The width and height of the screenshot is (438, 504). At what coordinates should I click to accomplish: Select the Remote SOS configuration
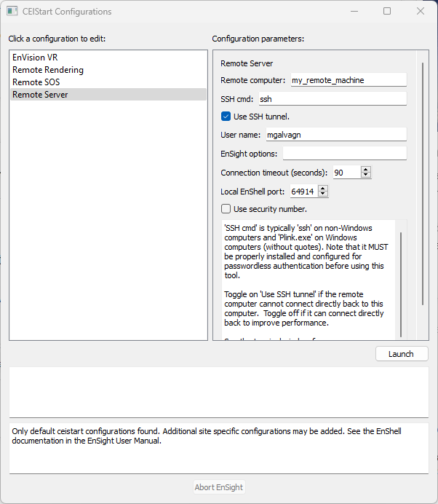(x=108, y=82)
